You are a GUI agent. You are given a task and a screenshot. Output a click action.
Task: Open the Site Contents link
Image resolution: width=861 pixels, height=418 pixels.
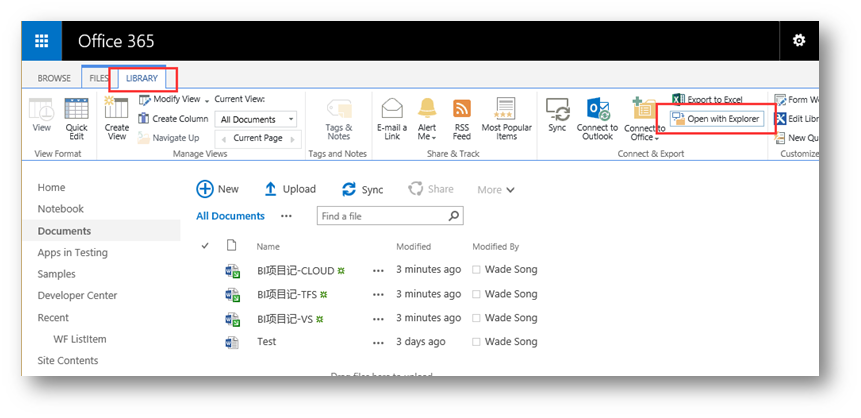click(x=68, y=360)
